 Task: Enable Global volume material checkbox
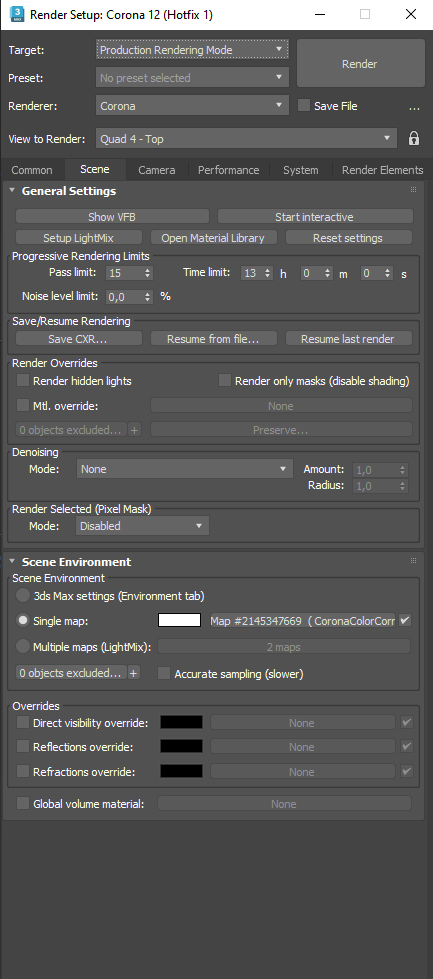pos(23,804)
